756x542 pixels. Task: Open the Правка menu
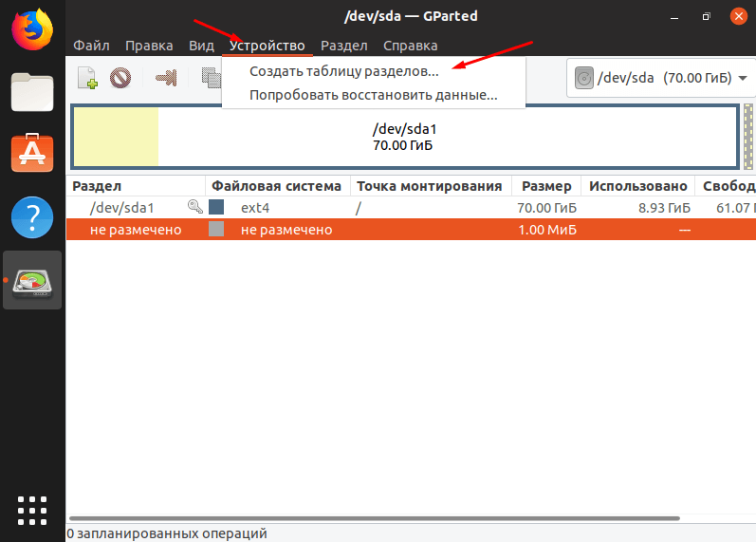tap(149, 46)
